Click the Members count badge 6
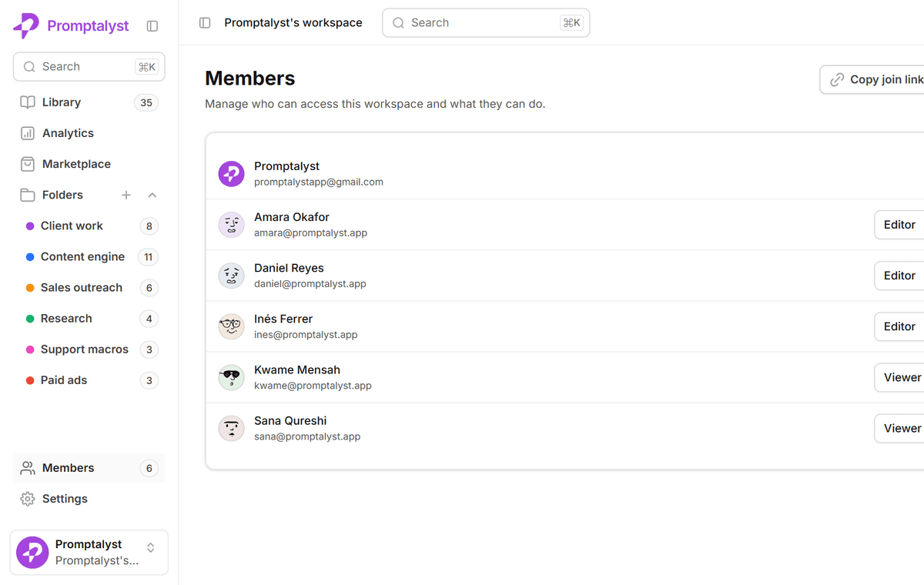This screenshot has width=924, height=585. coord(149,468)
